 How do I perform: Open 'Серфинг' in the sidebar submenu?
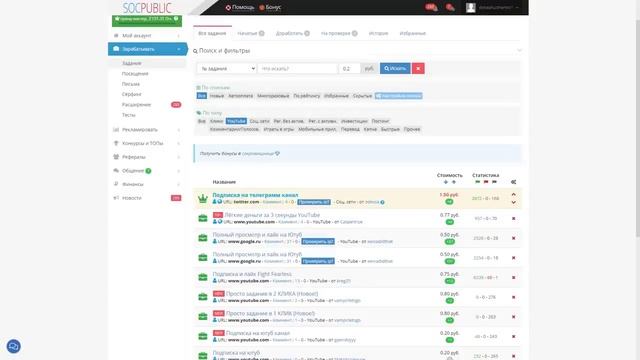pyautogui.click(x=131, y=94)
